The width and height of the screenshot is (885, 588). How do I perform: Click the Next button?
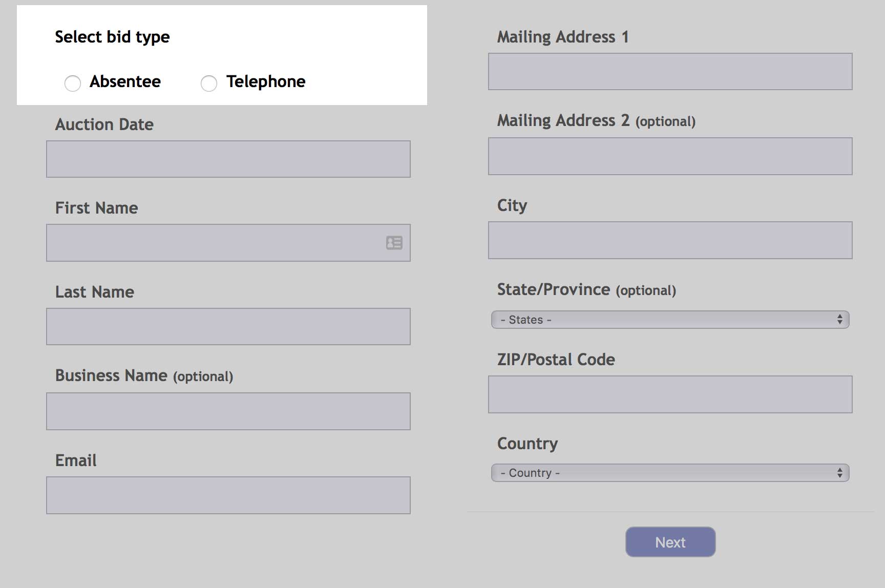coord(670,542)
